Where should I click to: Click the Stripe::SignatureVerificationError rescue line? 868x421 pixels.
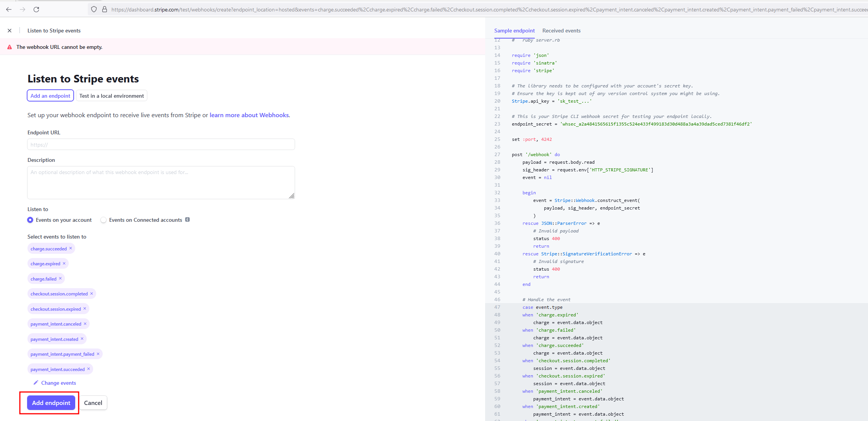coord(584,254)
